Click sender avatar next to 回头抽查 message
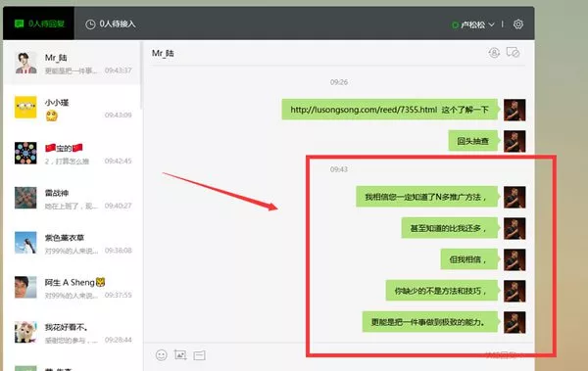 coord(514,141)
